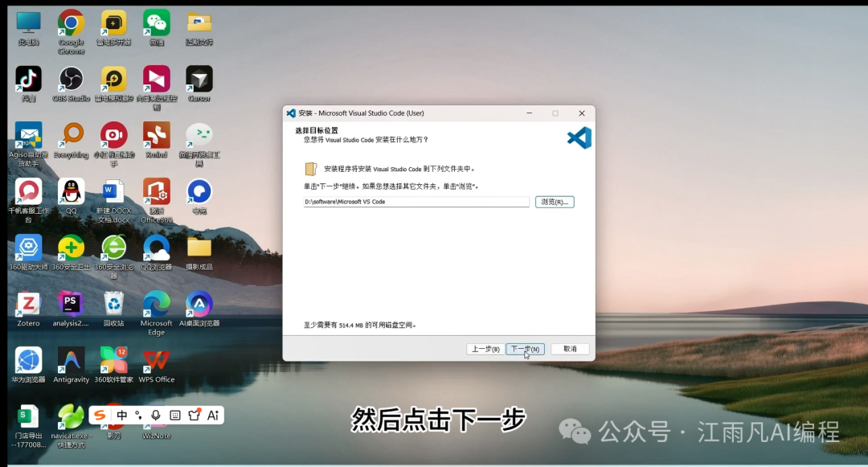Toggle the punctuation mode on the IME bar

138,415
